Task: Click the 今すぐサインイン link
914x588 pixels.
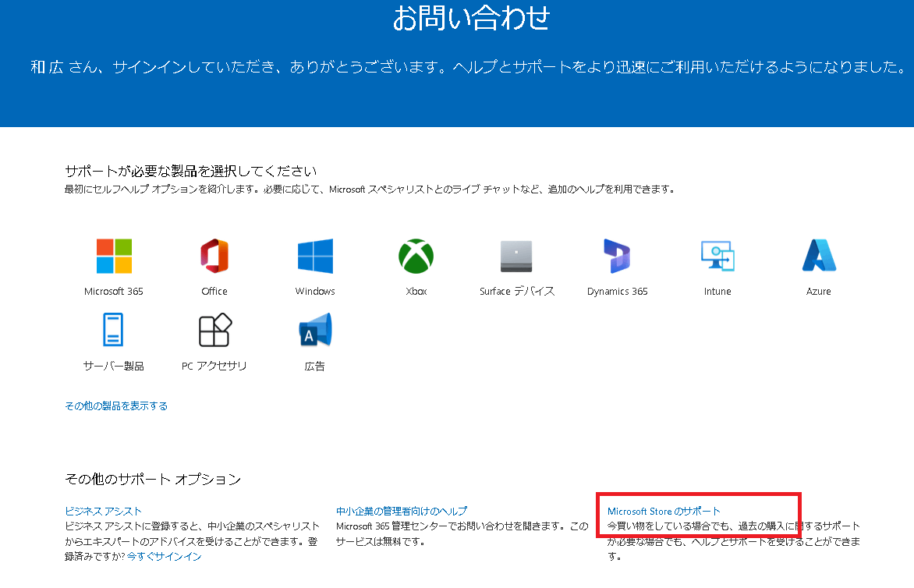Action: [x=165, y=557]
